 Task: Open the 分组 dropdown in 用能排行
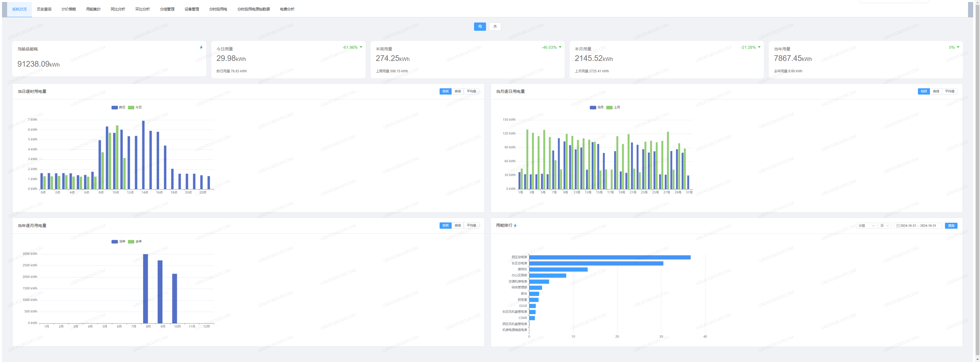point(867,226)
